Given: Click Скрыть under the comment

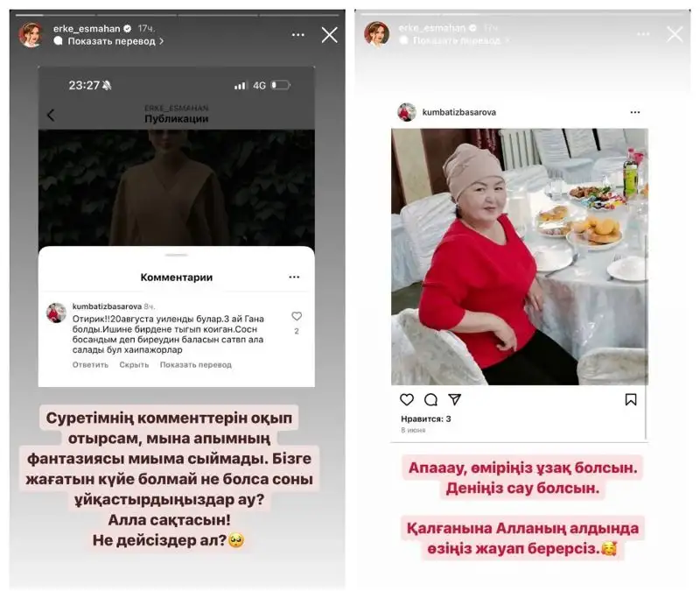Looking at the screenshot, I should pyautogui.click(x=134, y=365).
